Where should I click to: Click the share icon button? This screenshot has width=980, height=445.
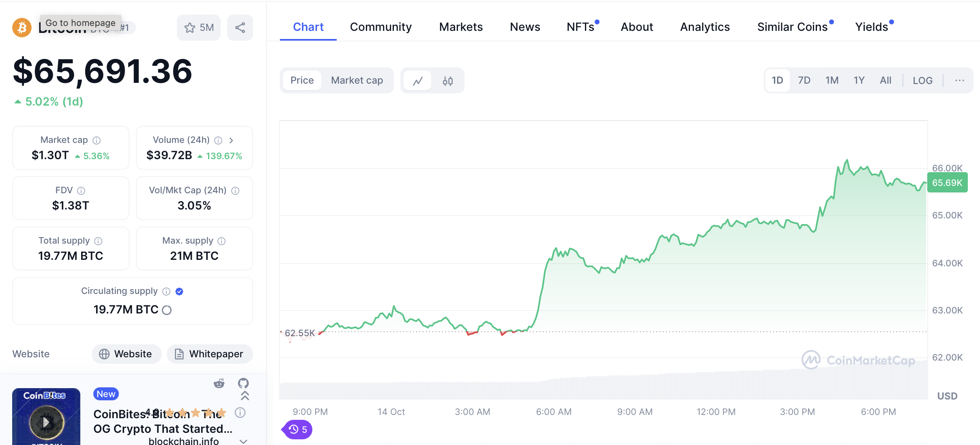(240, 28)
